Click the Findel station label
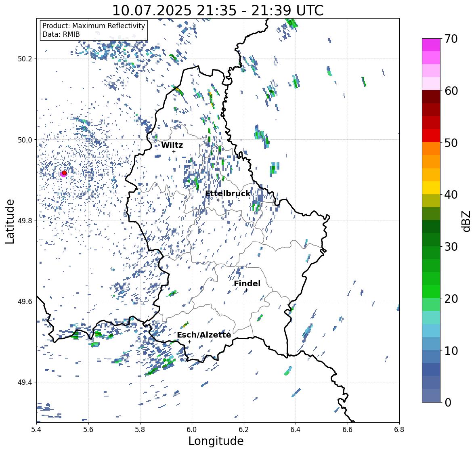 [247, 283]
